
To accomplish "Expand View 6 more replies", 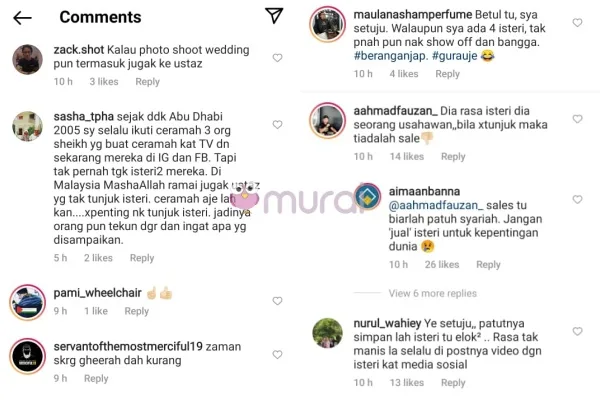I will pos(432,293).
